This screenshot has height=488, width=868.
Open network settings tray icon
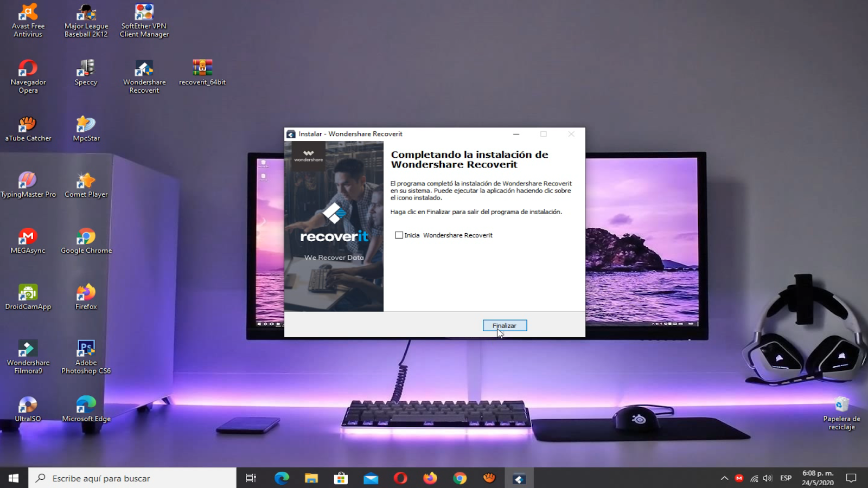click(754, 478)
